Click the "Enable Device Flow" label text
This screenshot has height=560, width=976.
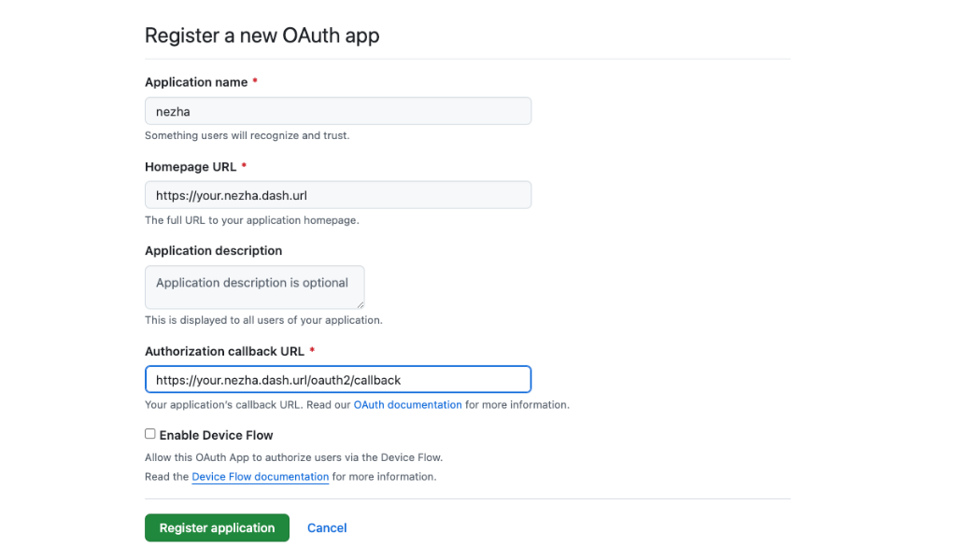click(216, 435)
